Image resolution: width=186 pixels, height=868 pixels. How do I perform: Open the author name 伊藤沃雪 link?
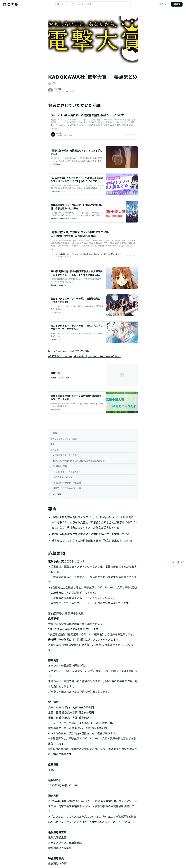pos(57,89)
